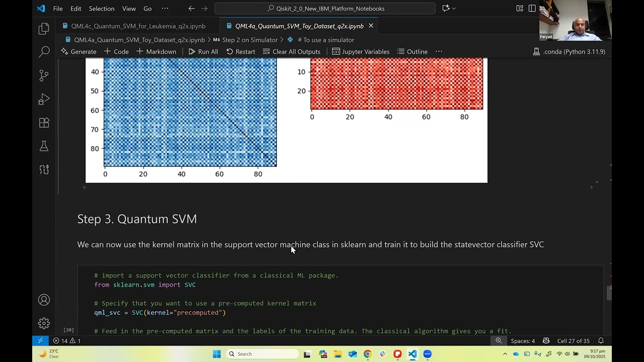This screenshot has height=362, width=644.
Task: Open the notebook Outline
Action: (x=413, y=51)
